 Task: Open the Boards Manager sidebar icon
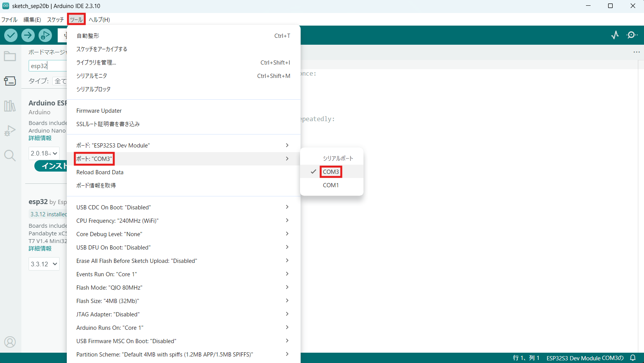pos(10,81)
